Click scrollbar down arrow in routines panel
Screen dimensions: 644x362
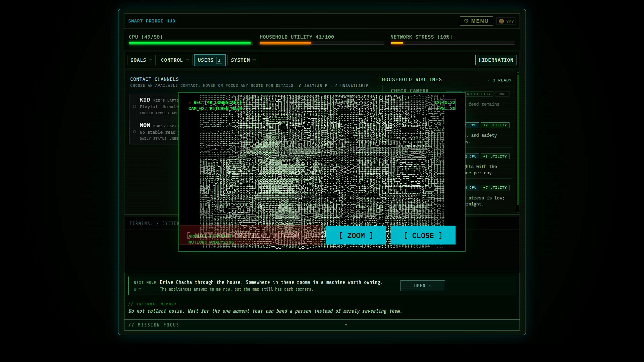pyautogui.click(x=518, y=213)
